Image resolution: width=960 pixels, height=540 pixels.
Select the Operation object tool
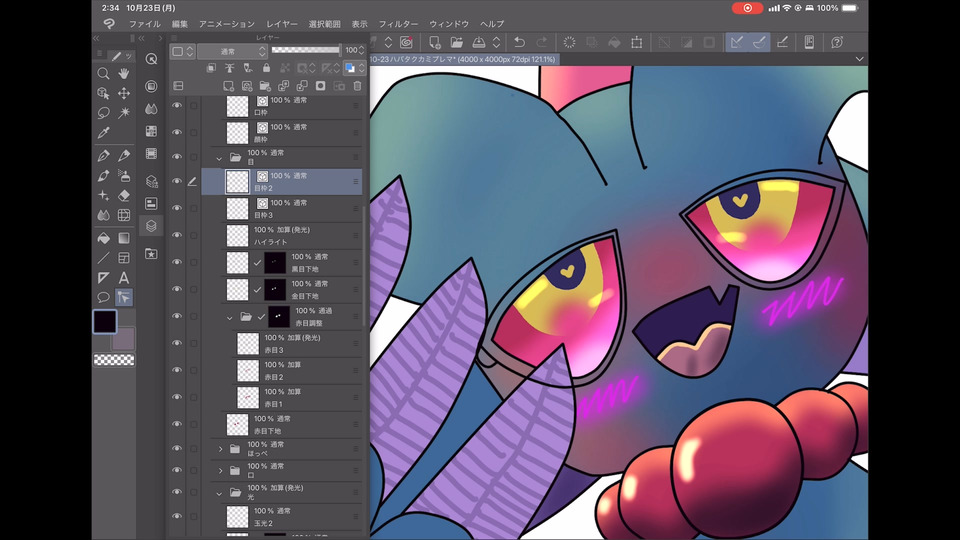point(103,93)
